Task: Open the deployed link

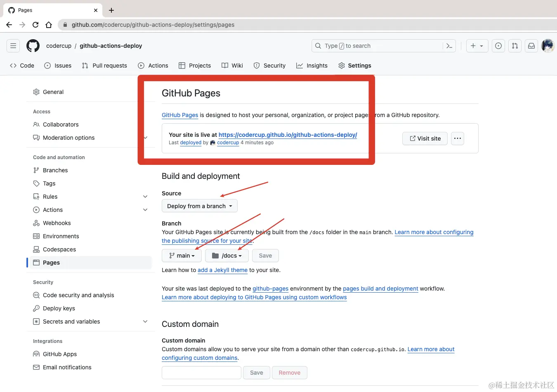Action: 191,143
